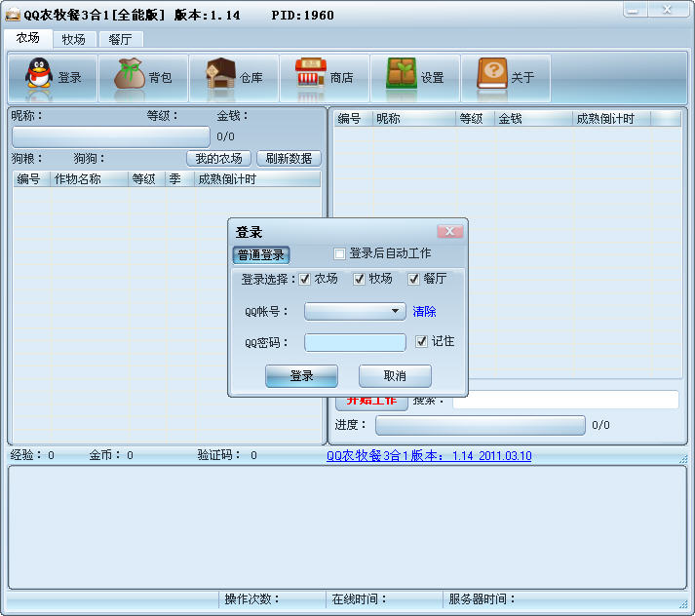Uncheck the 农场 login selection checkbox
The height and width of the screenshot is (616, 695).
[304, 279]
